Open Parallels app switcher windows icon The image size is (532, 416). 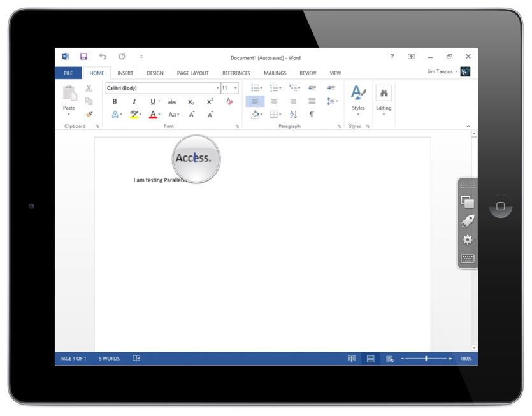pos(467,202)
